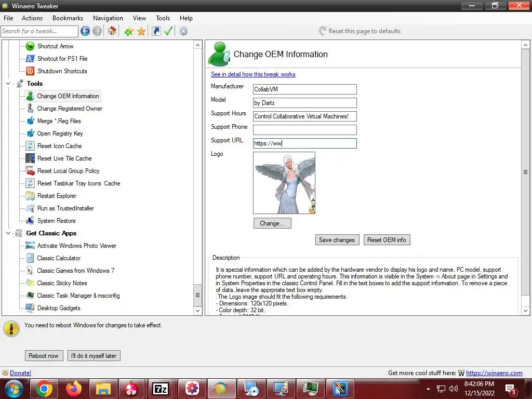Image resolution: width=532 pixels, height=399 pixels.
Task: Select Reset Tasbkar Tray Icons Cache
Action: 79,183
